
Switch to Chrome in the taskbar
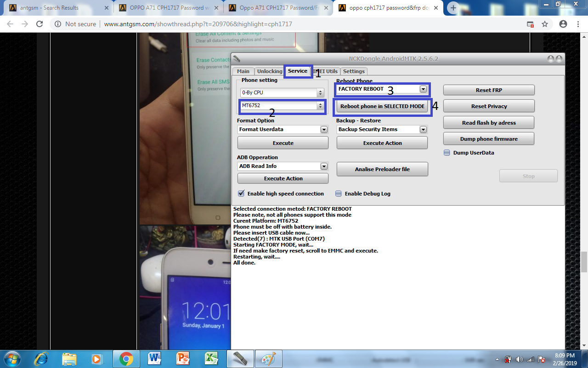click(x=126, y=358)
